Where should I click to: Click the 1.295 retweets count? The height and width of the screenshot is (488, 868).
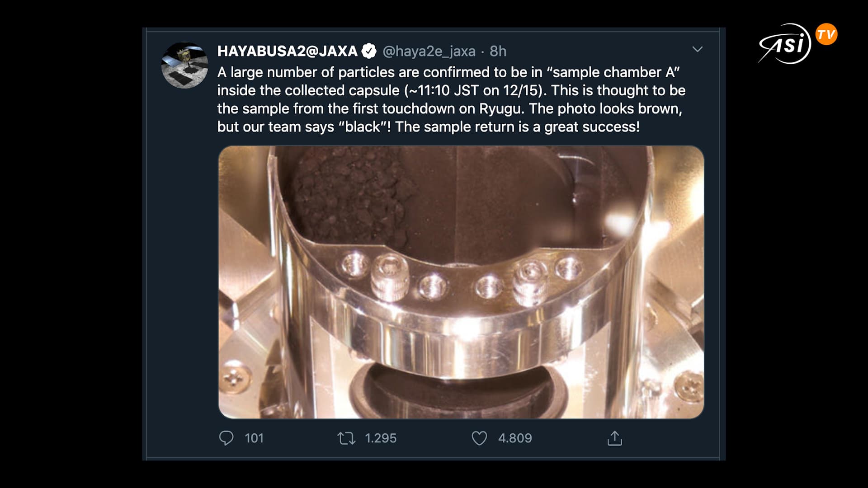click(380, 438)
